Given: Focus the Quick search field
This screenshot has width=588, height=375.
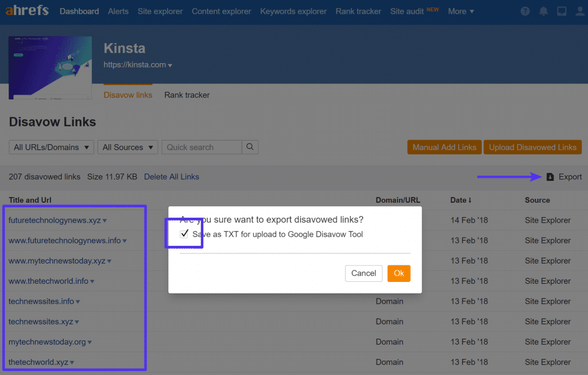Looking at the screenshot, I should tap(202, 147).
